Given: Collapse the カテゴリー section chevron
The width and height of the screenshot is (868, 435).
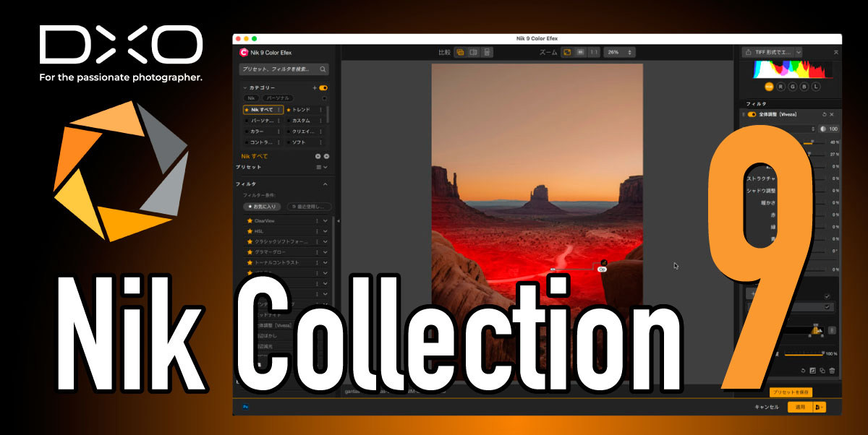Looking at the screenshot, I should point(244,87).
